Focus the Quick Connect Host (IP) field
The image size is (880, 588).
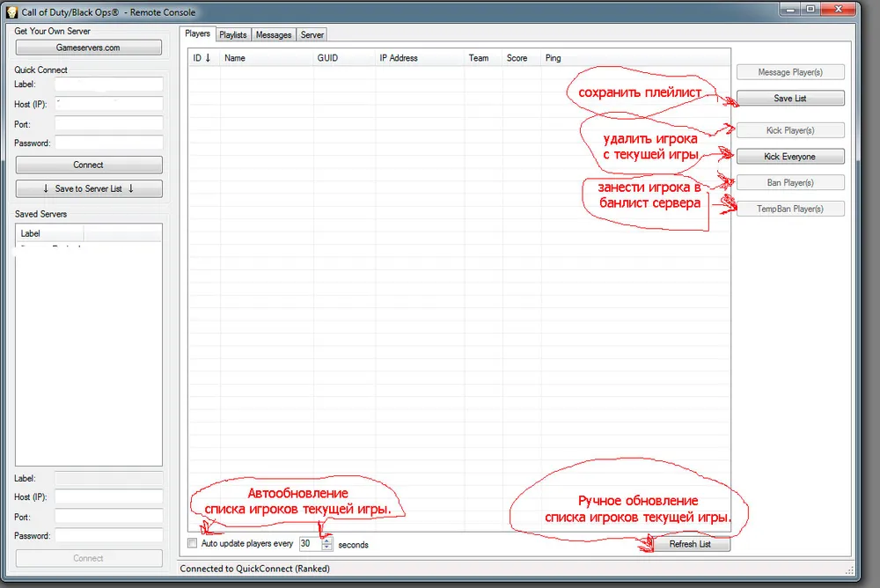coord(109,104)
